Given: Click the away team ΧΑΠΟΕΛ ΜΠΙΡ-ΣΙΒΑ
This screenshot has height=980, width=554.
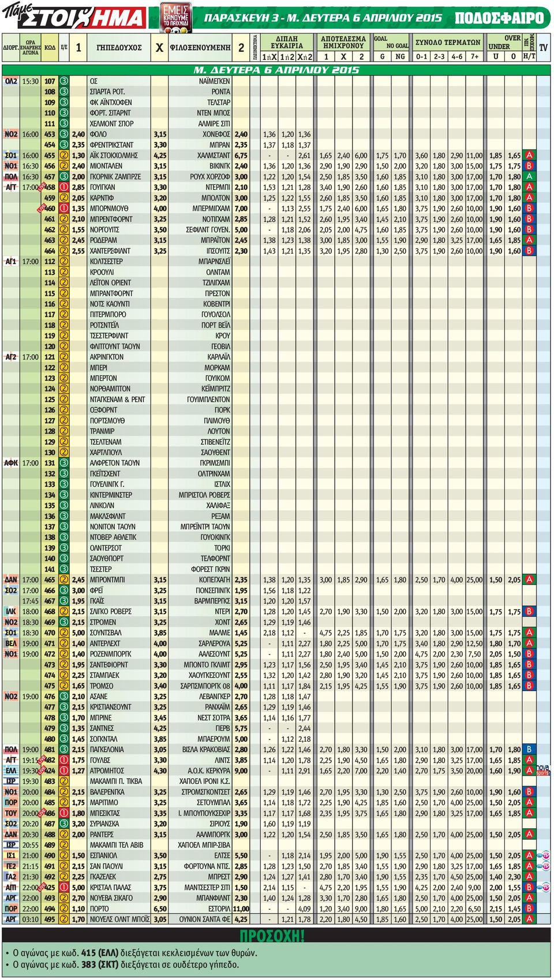Looking at the screenshot, I should pyautogui.click(x=204, y=844).
